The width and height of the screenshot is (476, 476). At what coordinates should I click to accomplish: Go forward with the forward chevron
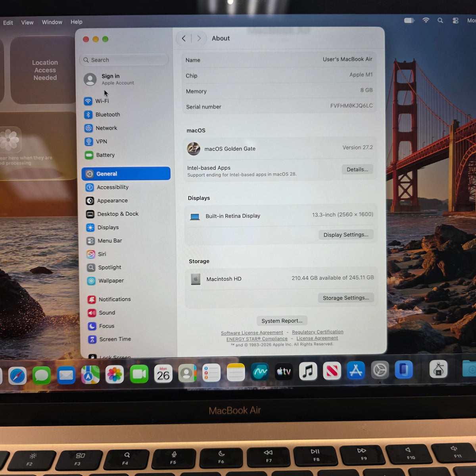(199, 38)
